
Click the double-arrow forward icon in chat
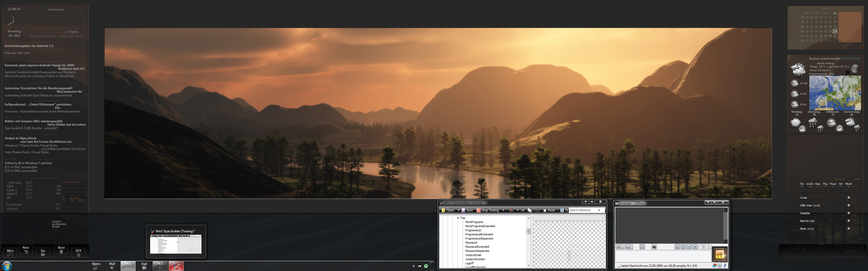point(689,247)
